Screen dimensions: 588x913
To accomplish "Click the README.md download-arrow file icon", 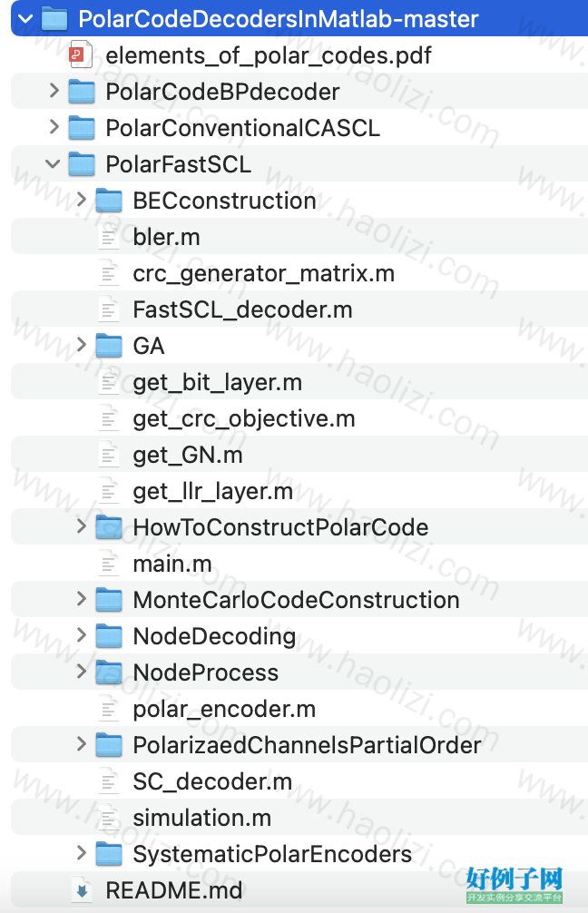I will (82, 889).
